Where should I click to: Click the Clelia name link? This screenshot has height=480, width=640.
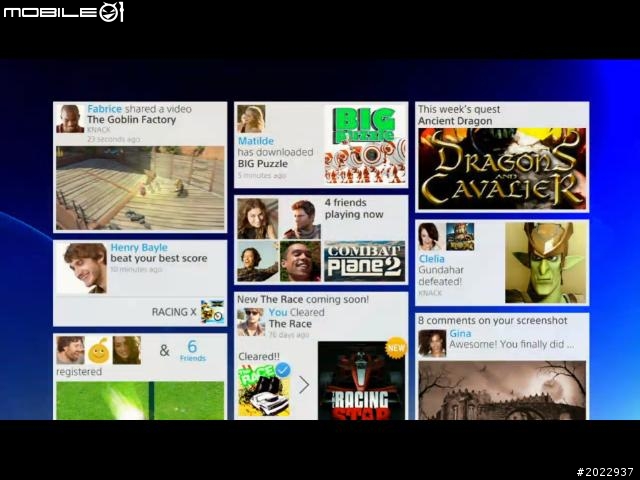click(431, 259)
